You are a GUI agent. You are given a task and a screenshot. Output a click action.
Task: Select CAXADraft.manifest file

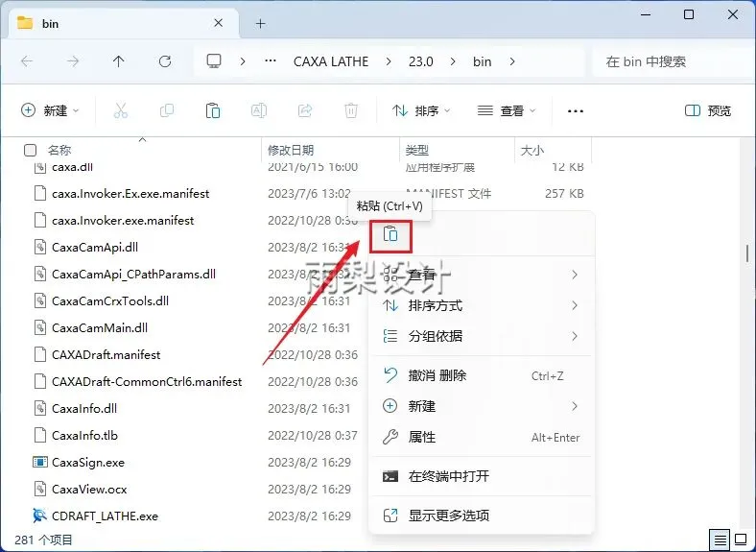click(x=106, y=354)
